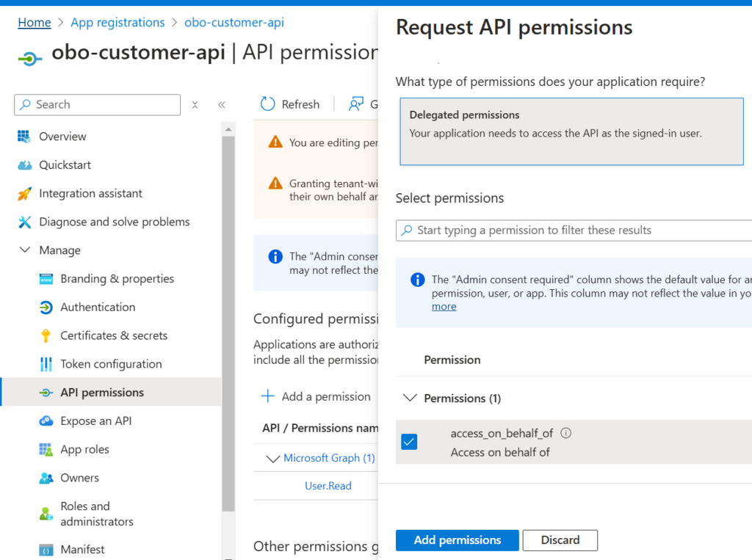Clear the sidebar search with the X icon

click(195, 104)
